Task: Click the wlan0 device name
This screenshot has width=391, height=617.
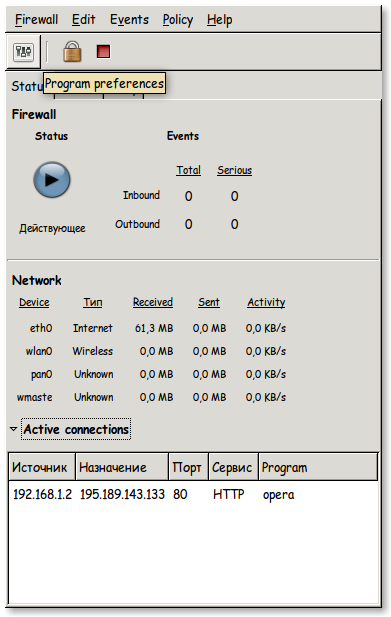Action: (x=39, y=351)
